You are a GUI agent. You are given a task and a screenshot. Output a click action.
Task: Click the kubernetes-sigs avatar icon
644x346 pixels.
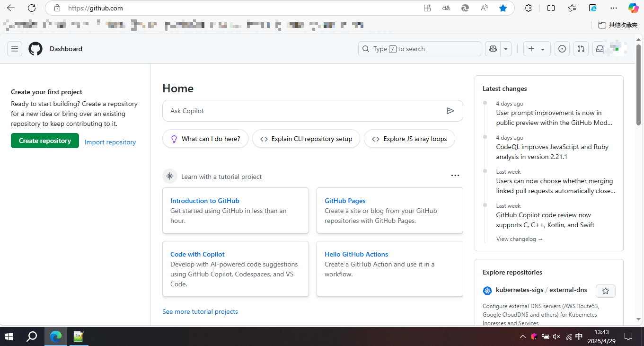coord(487,291)
